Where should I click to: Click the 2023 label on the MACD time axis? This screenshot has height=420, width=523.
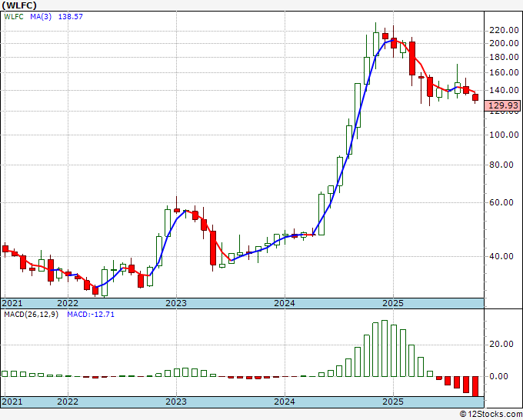[176, 402]
